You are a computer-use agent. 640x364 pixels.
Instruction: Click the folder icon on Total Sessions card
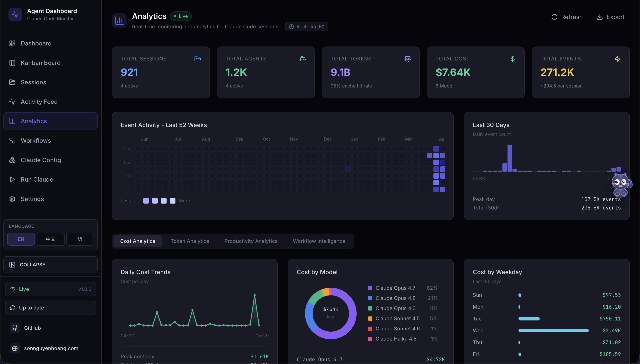pyautogui.click(x=197, y=59)
